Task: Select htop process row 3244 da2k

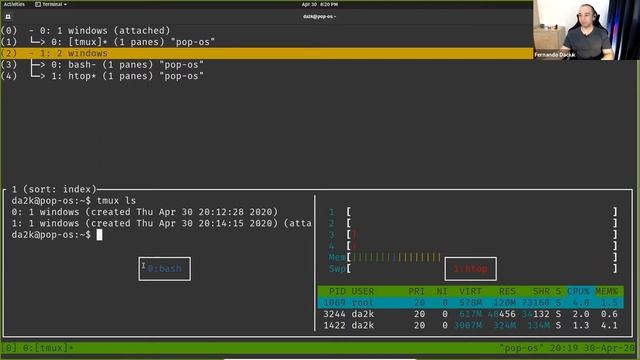Action: tap(471, 314)
